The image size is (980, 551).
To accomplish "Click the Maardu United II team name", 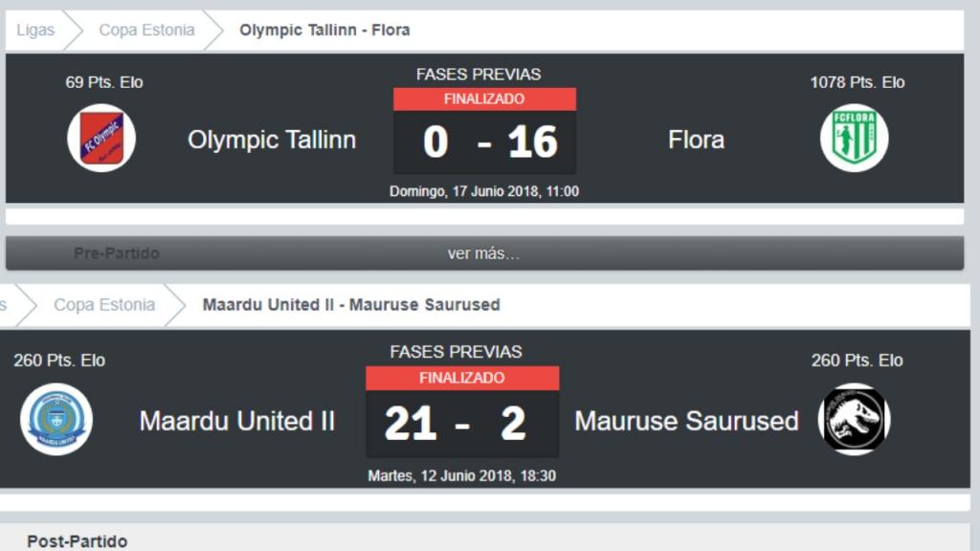I will [237, 421].
